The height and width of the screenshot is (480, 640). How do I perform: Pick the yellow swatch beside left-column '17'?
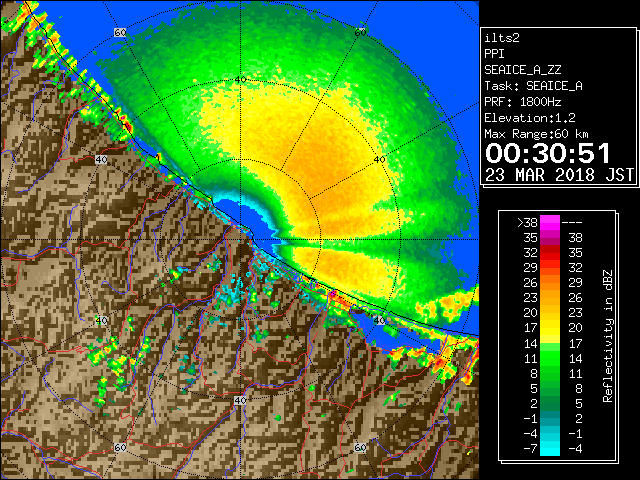(x=550, y=328)
